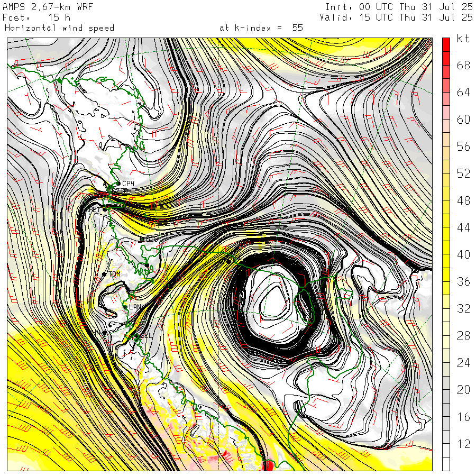Click the 48 value on the color scale
Image resolution: width=476 pixels, height=476 pixels.
coord(463,200)
